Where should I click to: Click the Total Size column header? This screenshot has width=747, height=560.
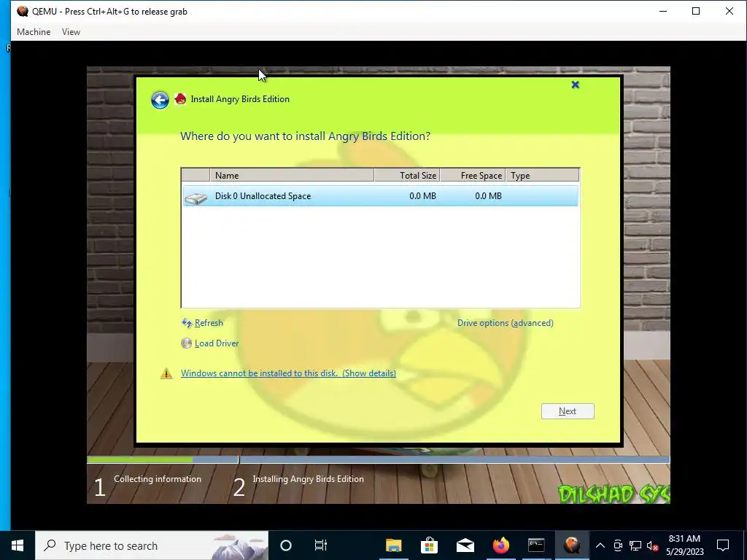(407, 175)
